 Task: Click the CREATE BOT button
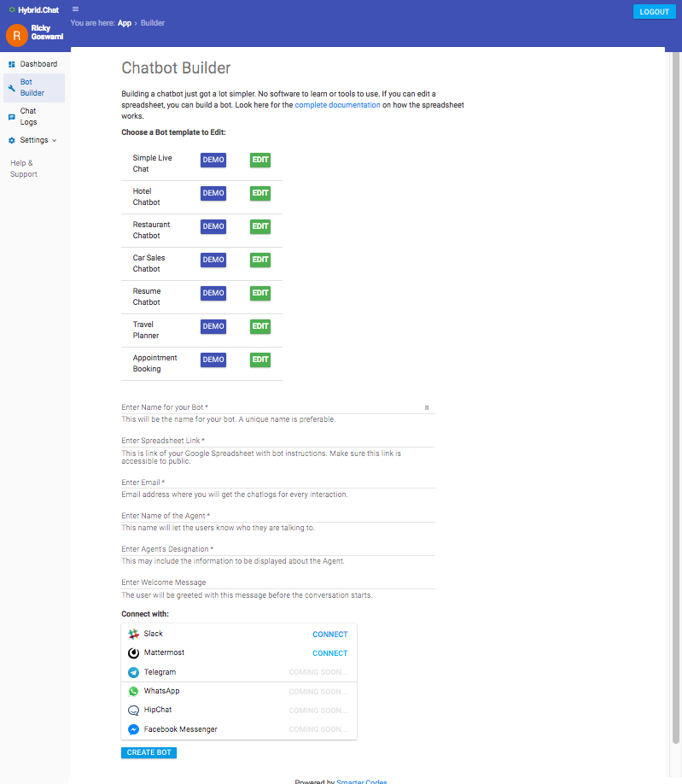[x=149, y=752]
